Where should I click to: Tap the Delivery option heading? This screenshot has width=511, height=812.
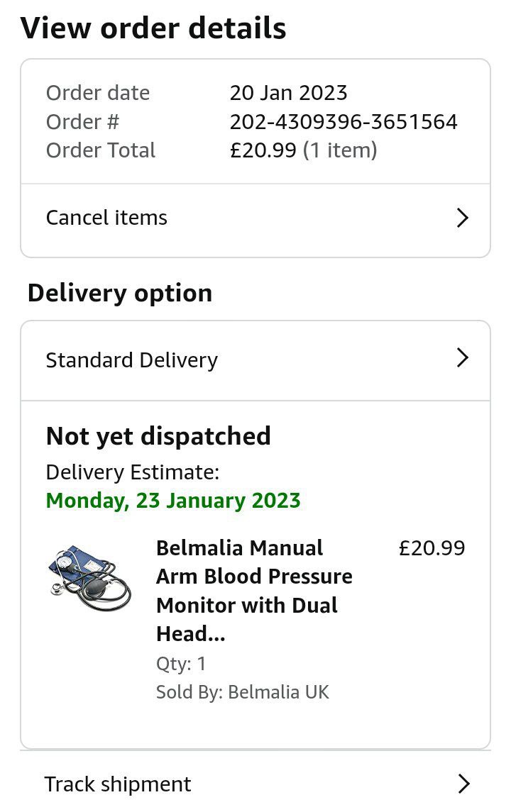click(x=120, y=293)
